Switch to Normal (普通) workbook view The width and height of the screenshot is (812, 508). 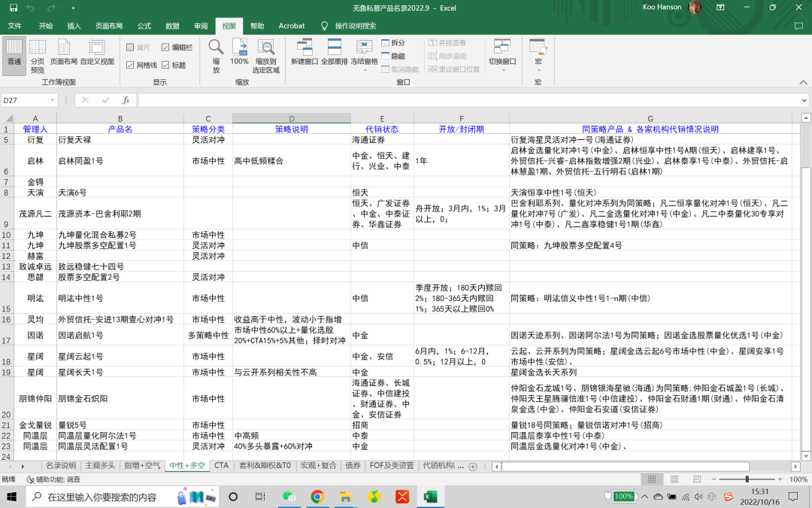(x=14, y=56)
